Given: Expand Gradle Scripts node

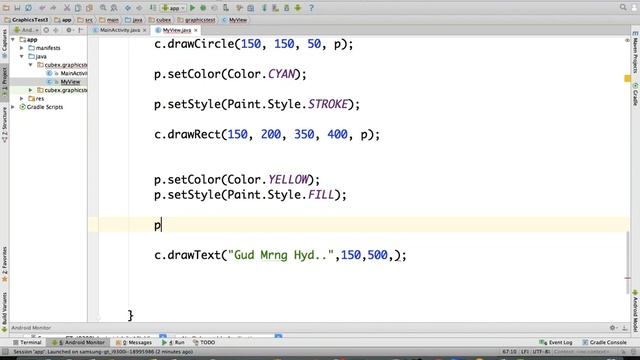Looking at the screenshot, I should 13,107.
